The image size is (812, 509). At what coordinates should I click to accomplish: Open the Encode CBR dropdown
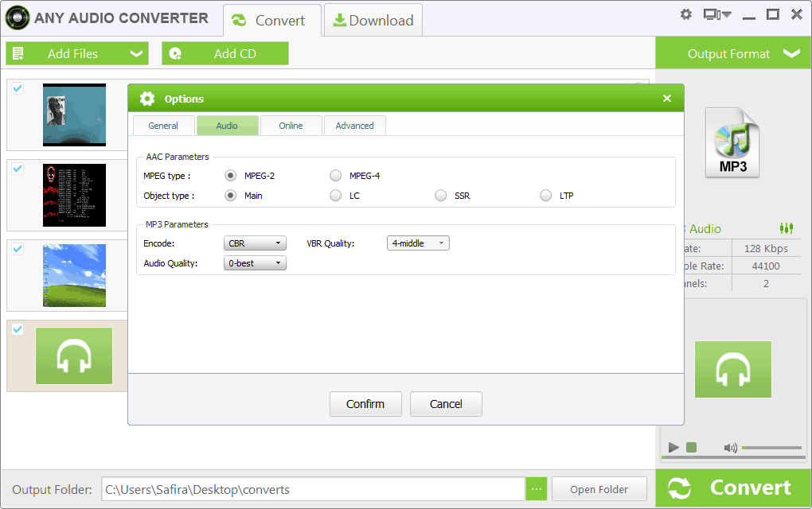pyautogui.click(x=255, y=243)
